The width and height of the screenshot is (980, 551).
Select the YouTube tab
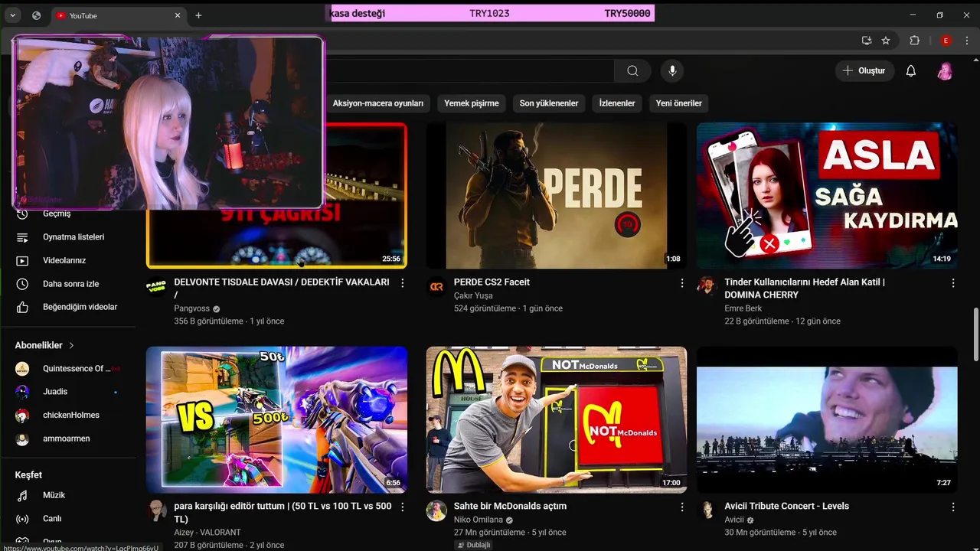point(119,15)
